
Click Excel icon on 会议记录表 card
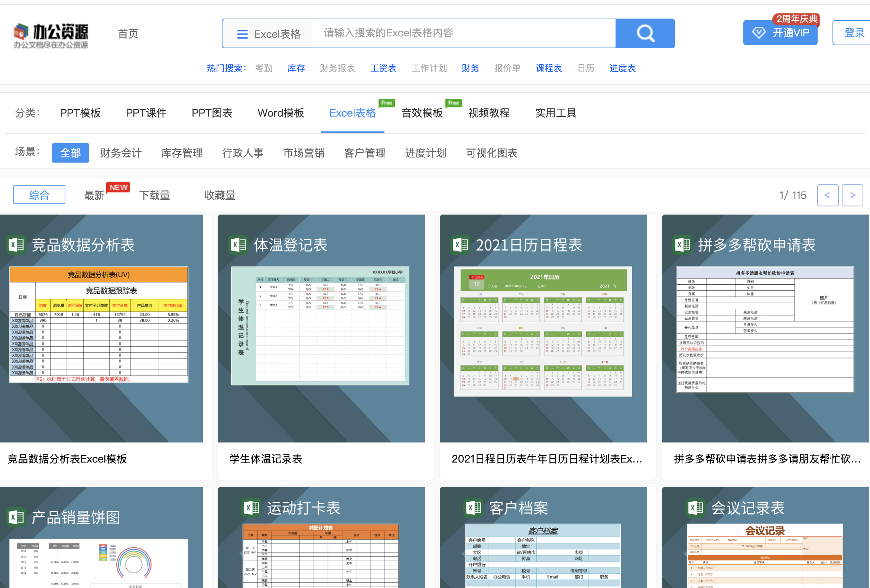coord(695,508)
